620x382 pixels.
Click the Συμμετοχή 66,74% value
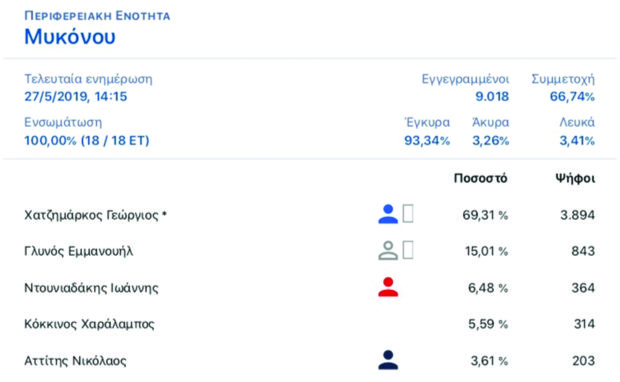tap(572, 96)
